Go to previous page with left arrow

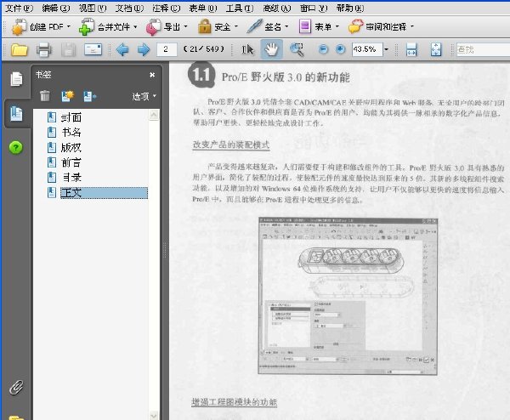tap(122, 50)
